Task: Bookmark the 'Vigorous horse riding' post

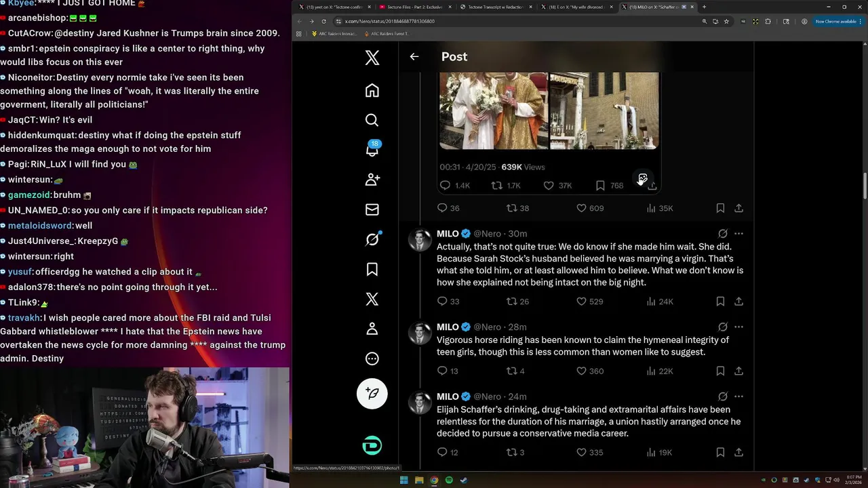Action: click(x=720, y=371)
